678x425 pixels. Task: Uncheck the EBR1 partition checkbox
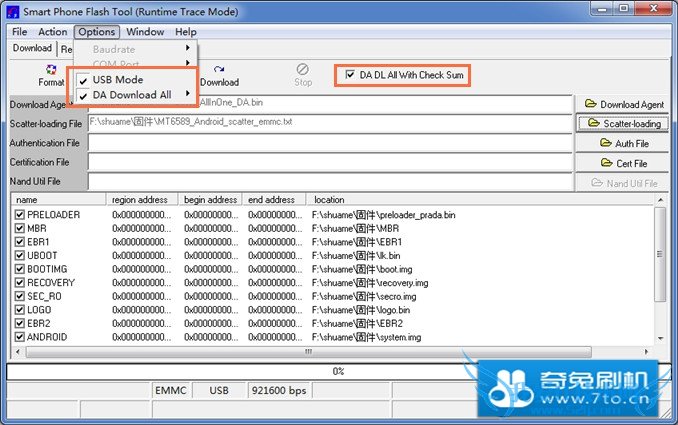(19, 242)
